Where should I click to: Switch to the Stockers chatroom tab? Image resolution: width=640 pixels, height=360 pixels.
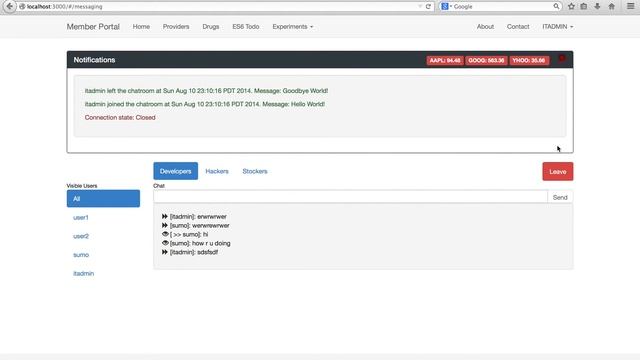pyautogui.click(x=255, y=171)
